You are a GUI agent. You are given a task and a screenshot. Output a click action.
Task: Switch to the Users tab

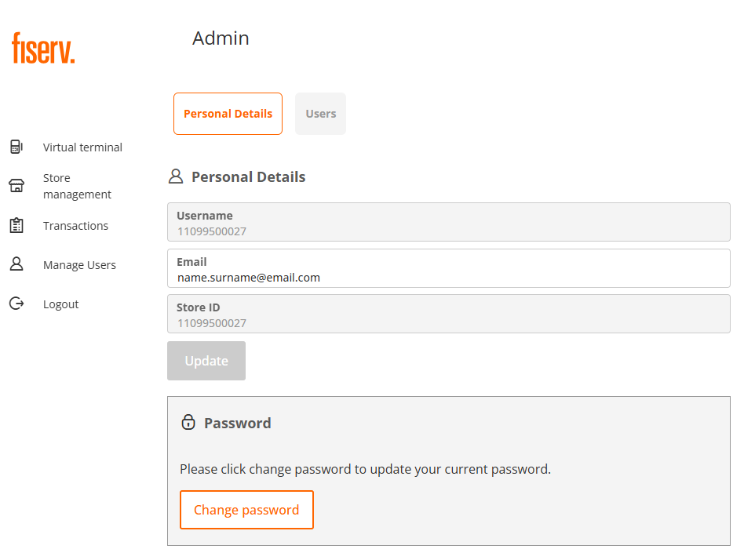tap(320, 114)
